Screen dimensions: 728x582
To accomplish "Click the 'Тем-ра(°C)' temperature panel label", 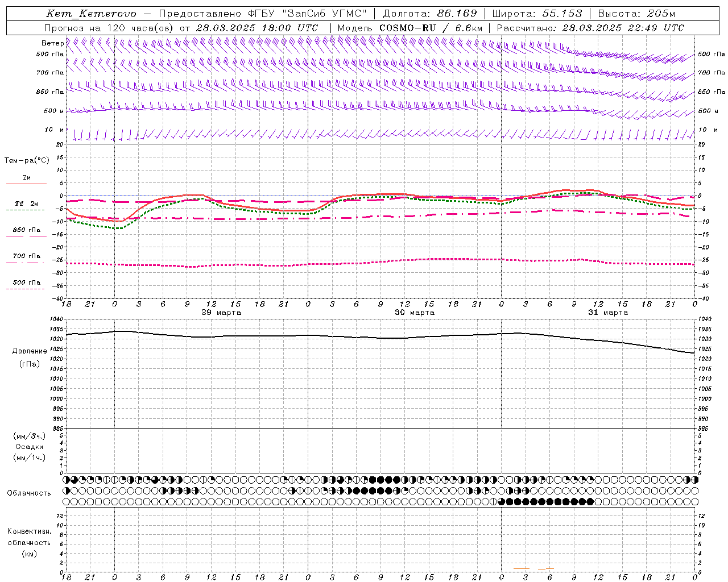I will (27, 161).
